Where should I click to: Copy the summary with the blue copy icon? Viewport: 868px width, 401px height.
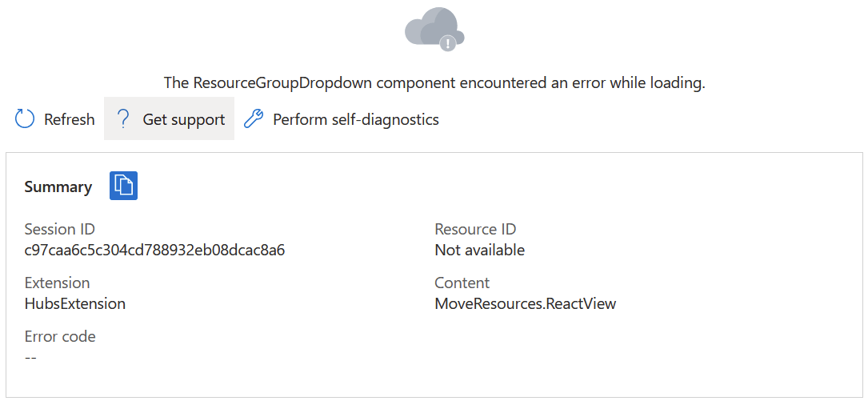point(123,186)
